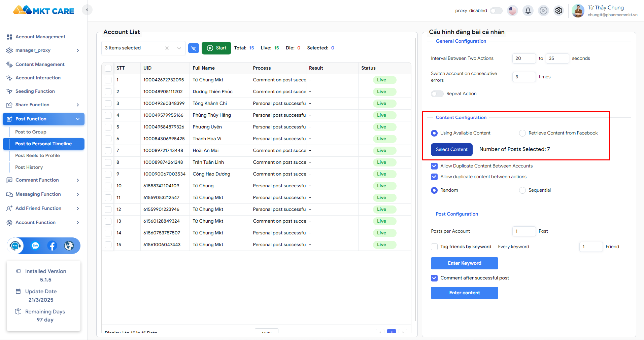Toggle the proxy_disabled switch
This screenshot has height=340, width=644.
pos(496,11)
